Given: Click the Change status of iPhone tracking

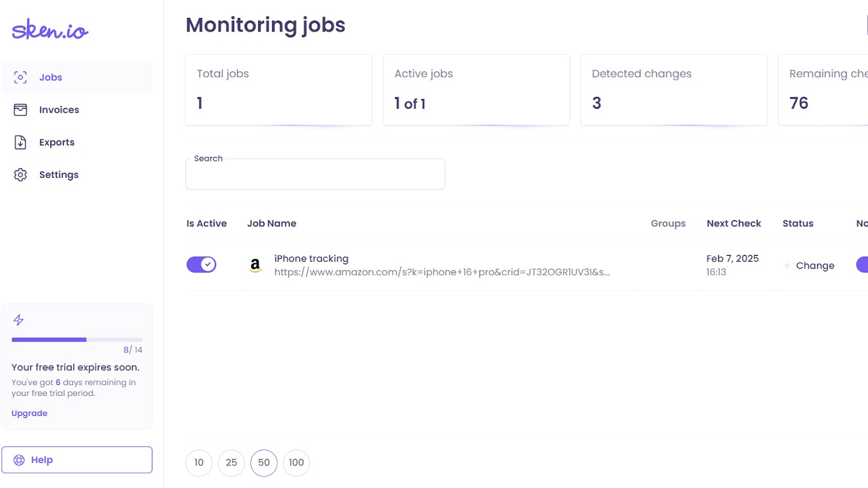Looking at the screenshot, I should pyautogui.click(x=809, y=266).
